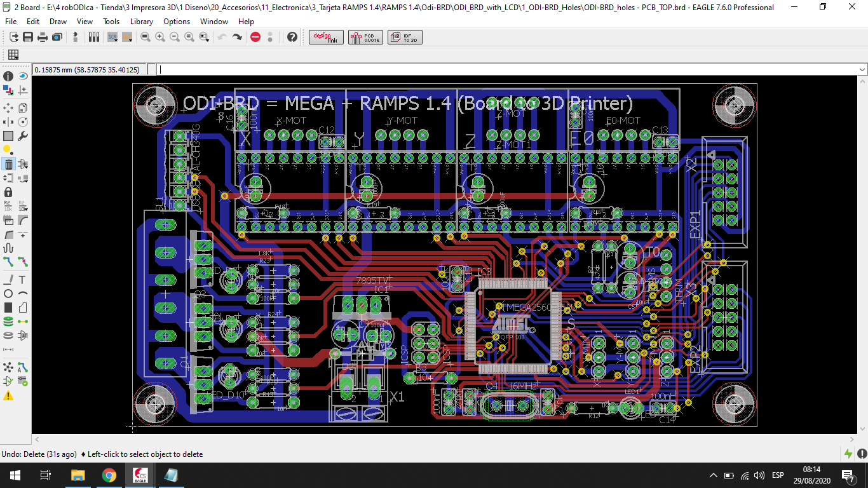Select the Text tool

[x=23, y=280]
